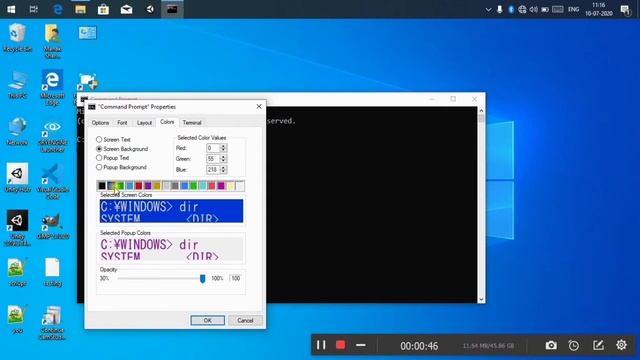
Task: Click Cancel in the Properties dialog
Action: pos(245,320)
